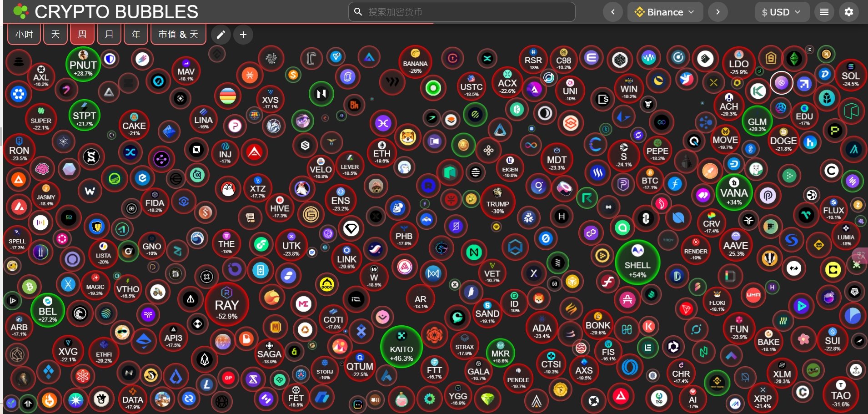Select the SHELL +54% bubble

pos(637,263)
